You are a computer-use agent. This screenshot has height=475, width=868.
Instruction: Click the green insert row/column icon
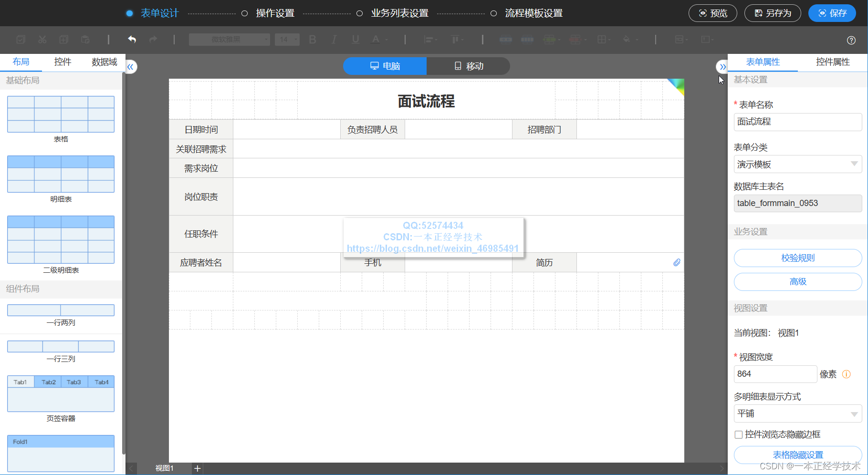point(550,40)
